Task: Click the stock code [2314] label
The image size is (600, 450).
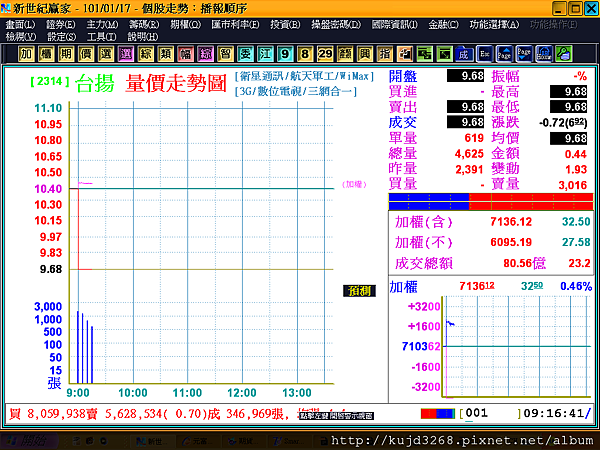Action: pos(50,81)
